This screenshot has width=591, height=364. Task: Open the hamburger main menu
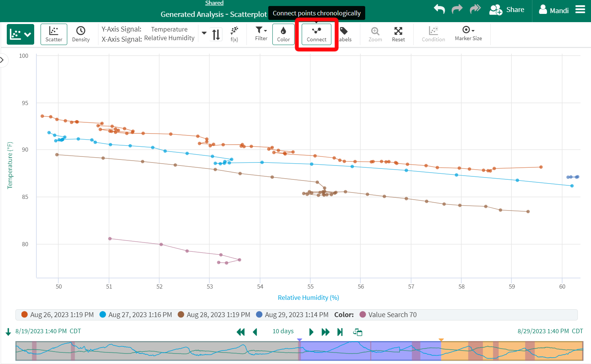580,9
